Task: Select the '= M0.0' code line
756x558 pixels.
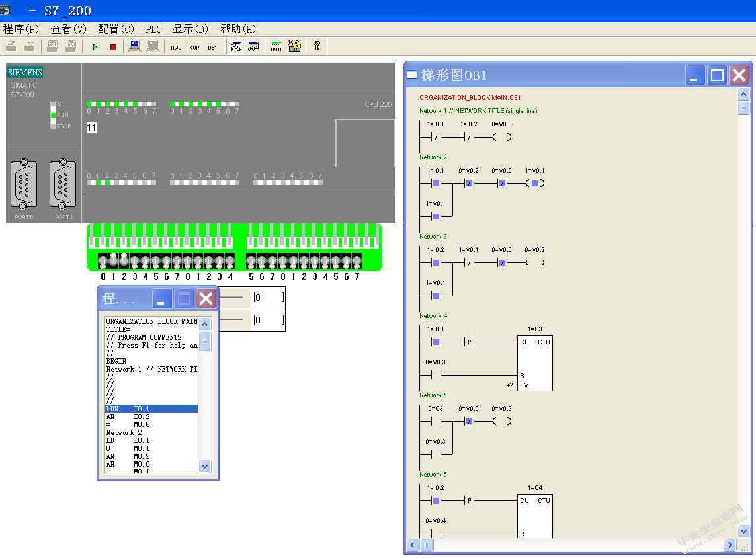Action: [x=151, y=424]
